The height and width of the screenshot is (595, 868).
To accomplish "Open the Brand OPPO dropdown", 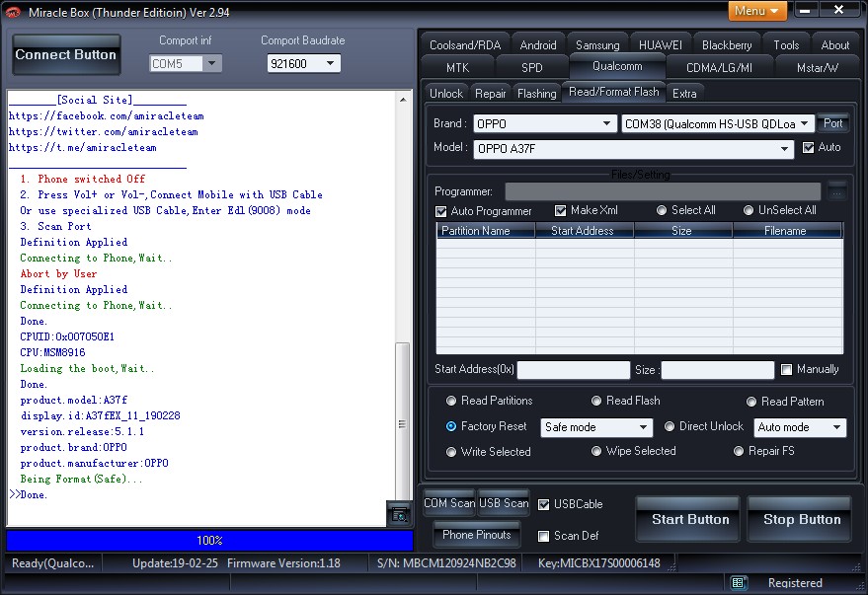I will coord(545,124).
